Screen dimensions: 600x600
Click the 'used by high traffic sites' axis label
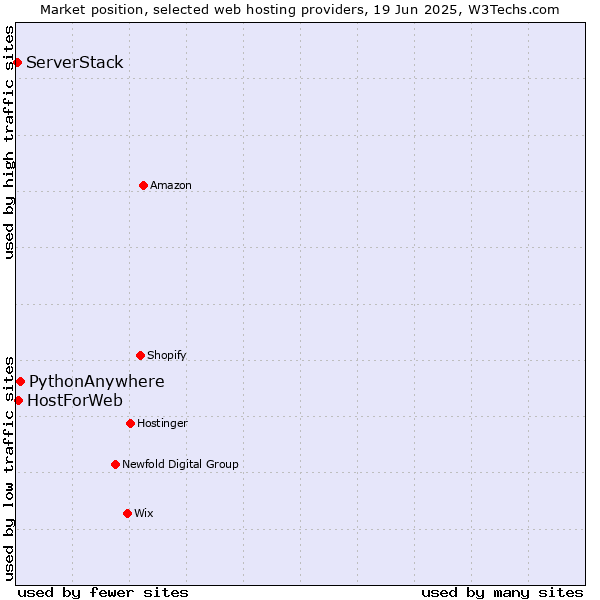click(x=8, y=142)
